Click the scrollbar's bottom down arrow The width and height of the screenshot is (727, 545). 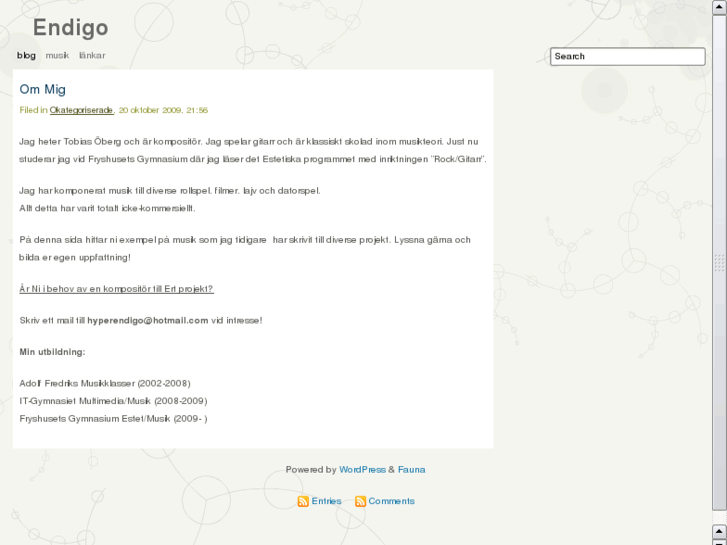point(719,542)
